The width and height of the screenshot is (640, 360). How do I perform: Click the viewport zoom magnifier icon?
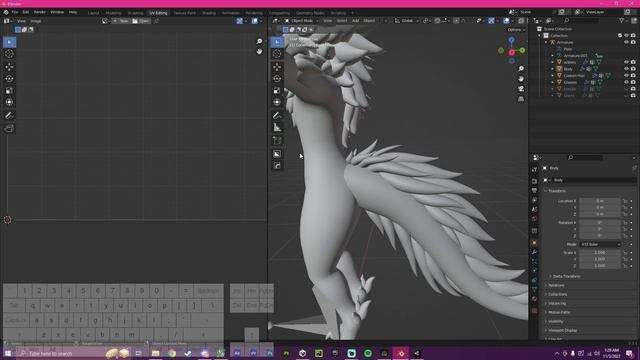point(521,69)
